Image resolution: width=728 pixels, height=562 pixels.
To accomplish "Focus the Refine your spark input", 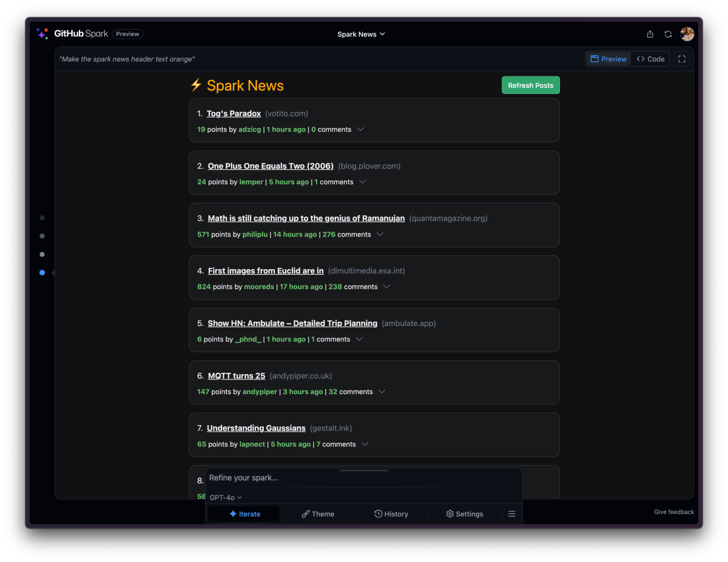I will 364,478.
